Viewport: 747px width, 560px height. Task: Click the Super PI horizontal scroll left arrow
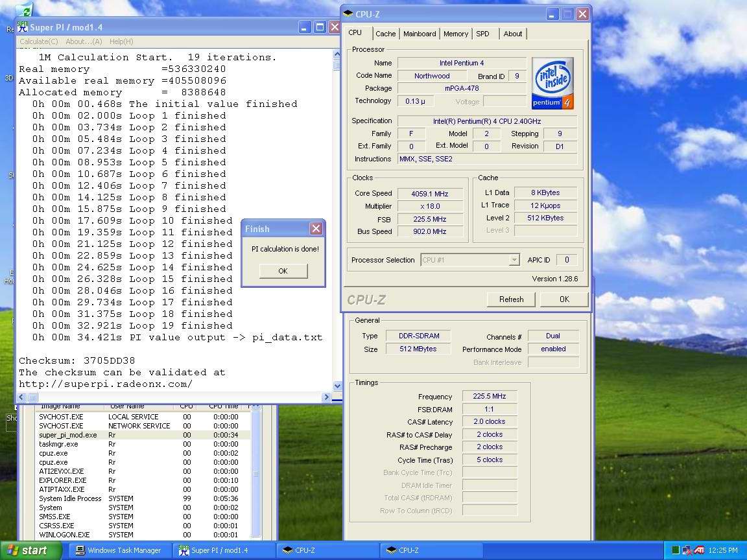coord(21,397)
